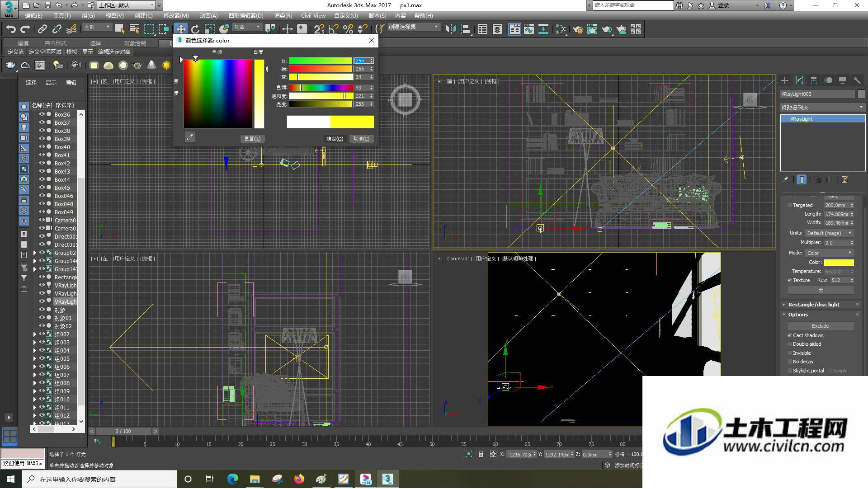Open the Hierarchy command panel tab
868x489 pixels.
pyautogui.click(x=814, y=80)
